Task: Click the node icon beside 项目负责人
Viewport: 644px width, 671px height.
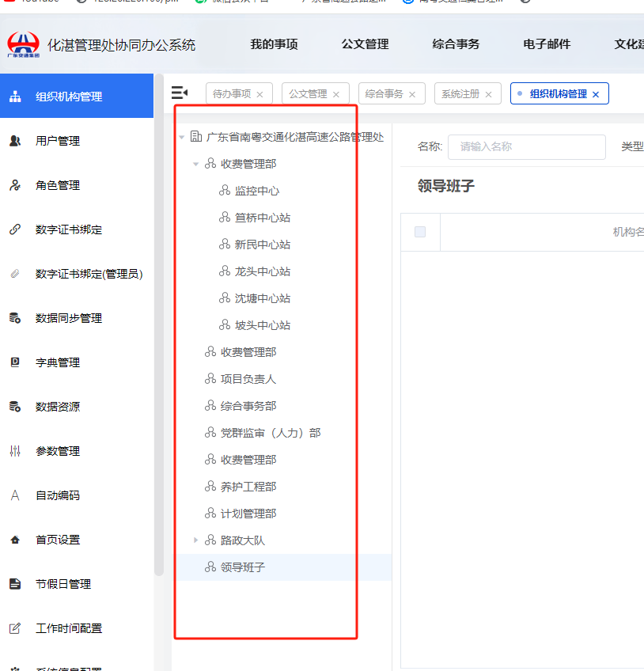Action: 210,379
